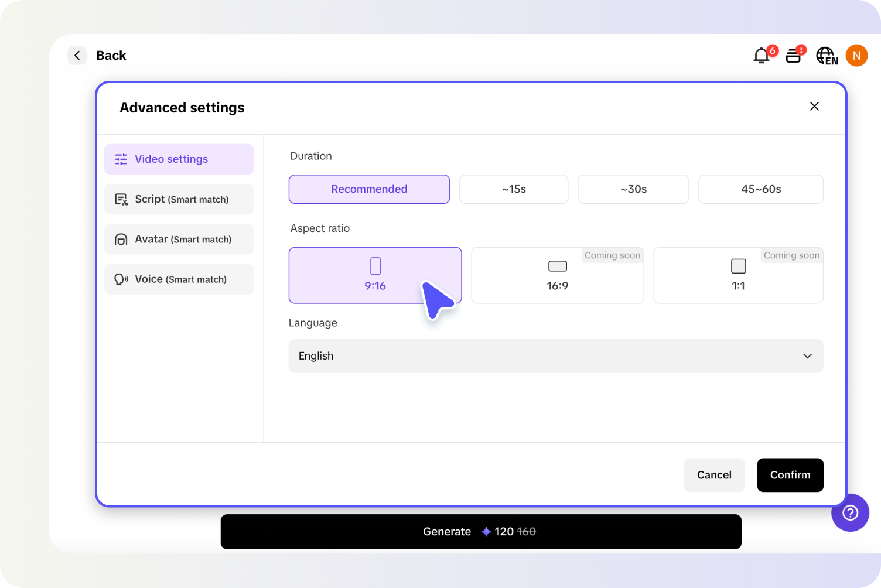This screenshot has height=588, width=881.
Task: Open the user profile avatar
Action: (856, 56)
